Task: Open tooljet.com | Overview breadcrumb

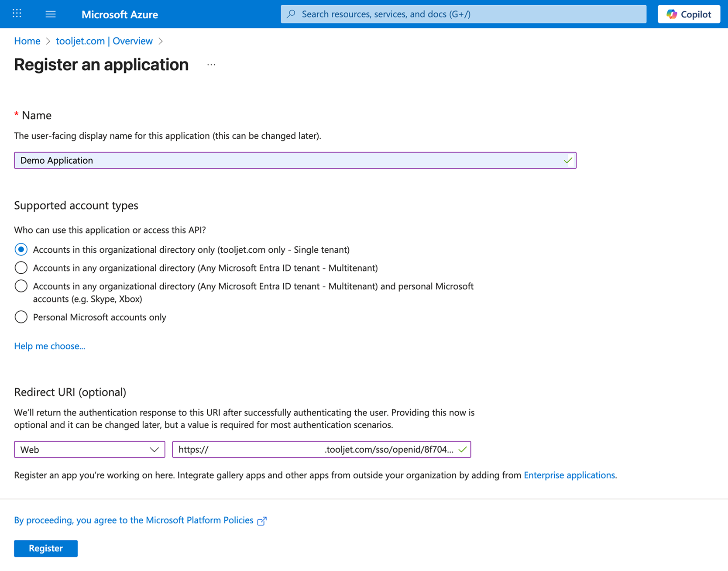Action: tap(104, 41)
